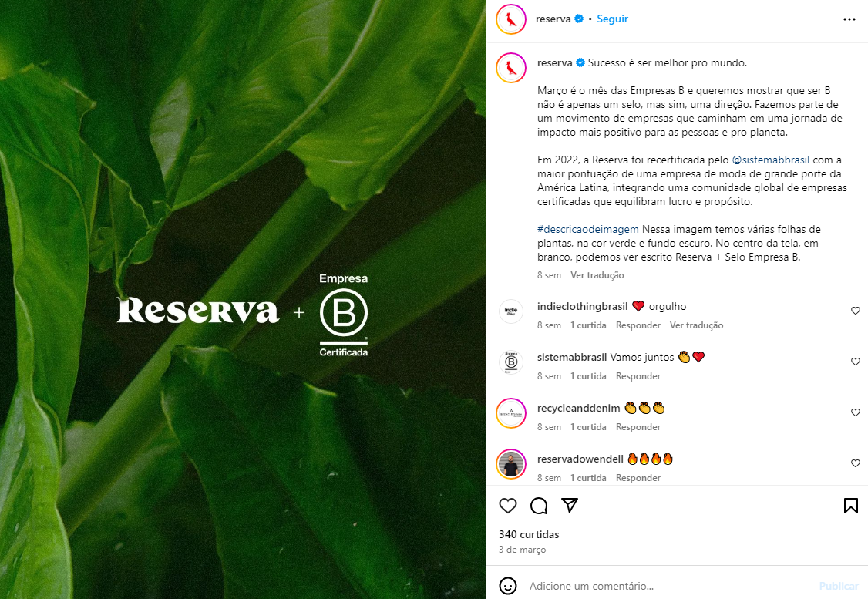View the 340 curtidas likes list
868x599 pixels.
pos(529,534)
